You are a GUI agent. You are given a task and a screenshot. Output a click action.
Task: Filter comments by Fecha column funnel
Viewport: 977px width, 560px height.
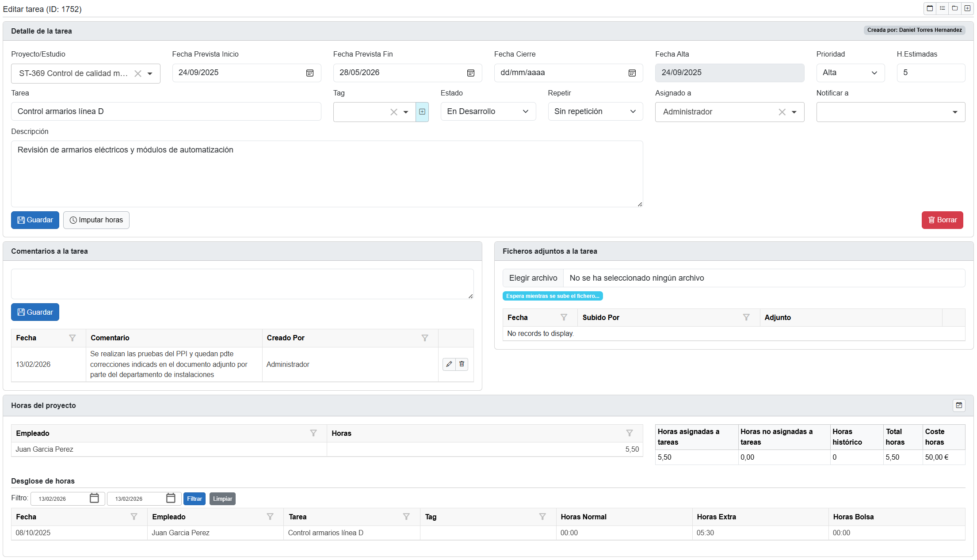tap(73, 338)
